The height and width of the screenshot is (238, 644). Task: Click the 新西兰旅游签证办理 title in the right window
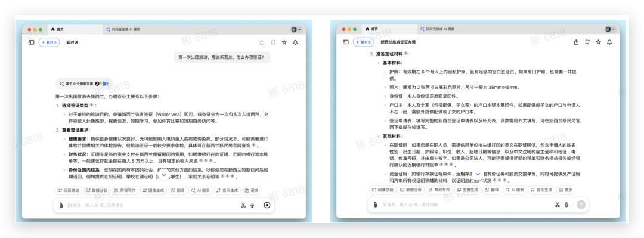pos(398,42)
